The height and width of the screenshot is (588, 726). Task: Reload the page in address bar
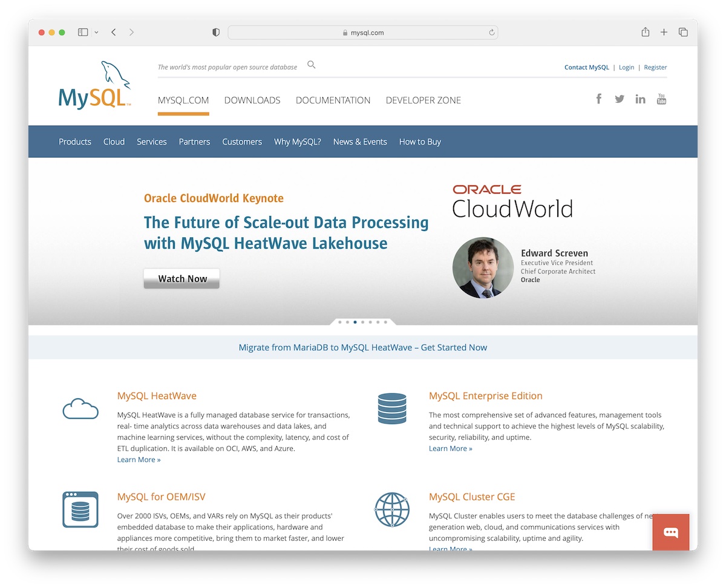(x=492, y=33)
